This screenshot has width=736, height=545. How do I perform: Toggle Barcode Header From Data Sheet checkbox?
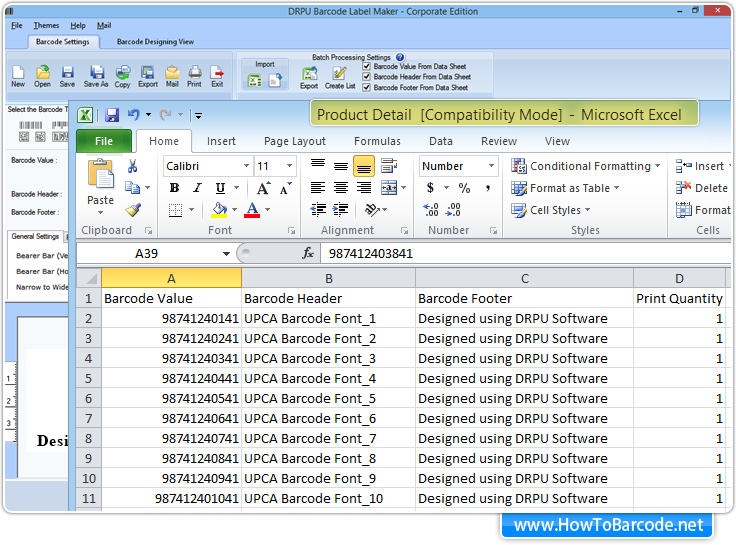pos(367,77)
